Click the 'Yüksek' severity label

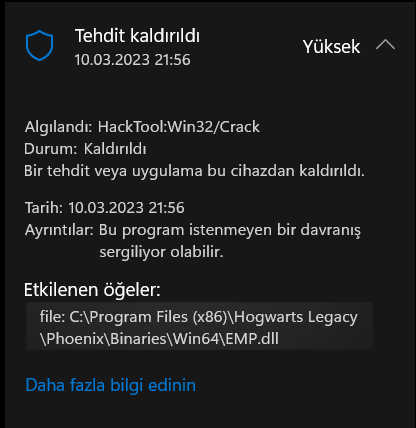point(332,46)
